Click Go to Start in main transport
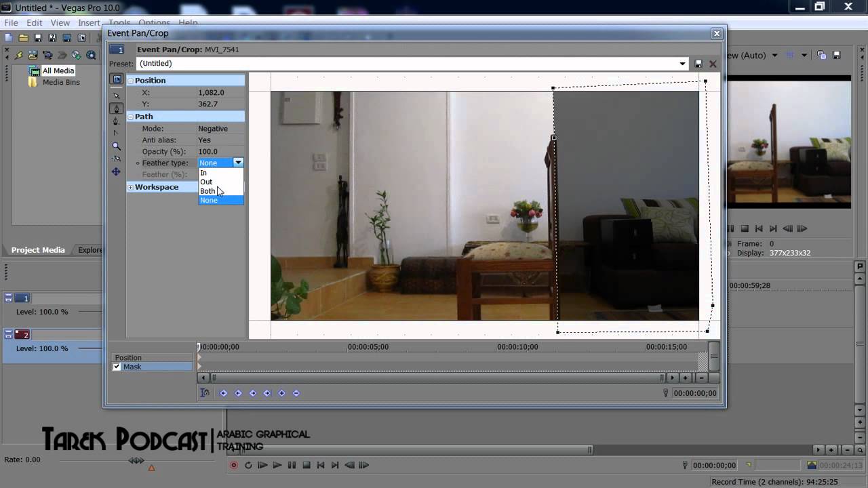Image resolution: width=868 pixels, height=488 pixels. pos(321,465)
